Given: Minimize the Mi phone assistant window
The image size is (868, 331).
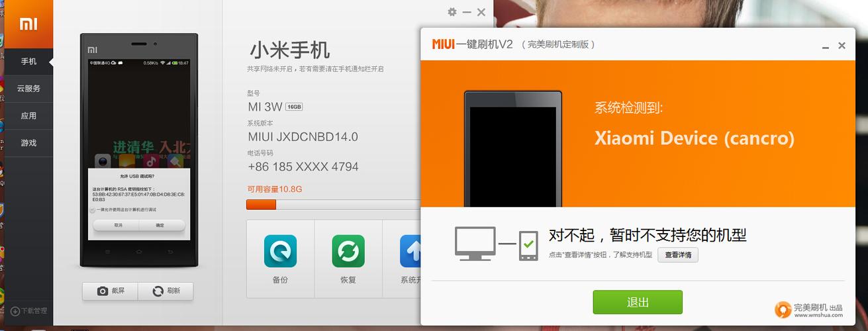Looking at the screenshot, I should click(467, 12).
